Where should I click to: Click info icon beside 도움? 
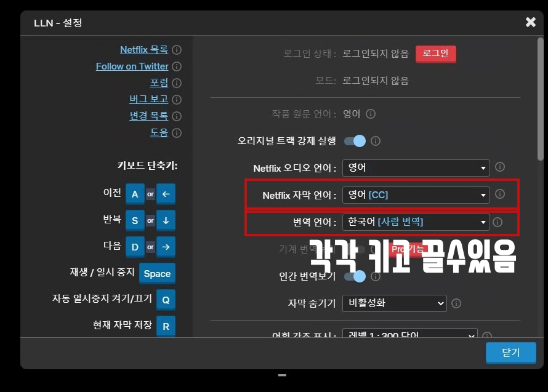tap(177, 133)
